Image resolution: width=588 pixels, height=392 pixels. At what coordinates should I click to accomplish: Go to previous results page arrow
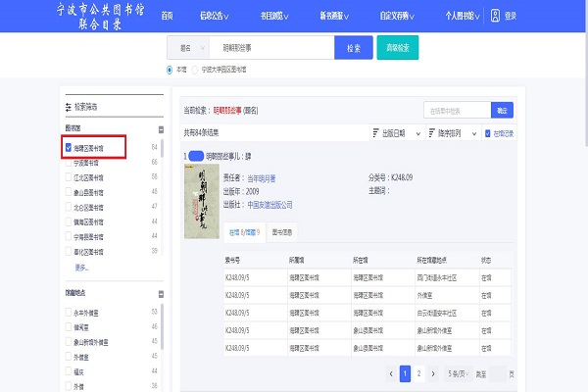[390, 373]
